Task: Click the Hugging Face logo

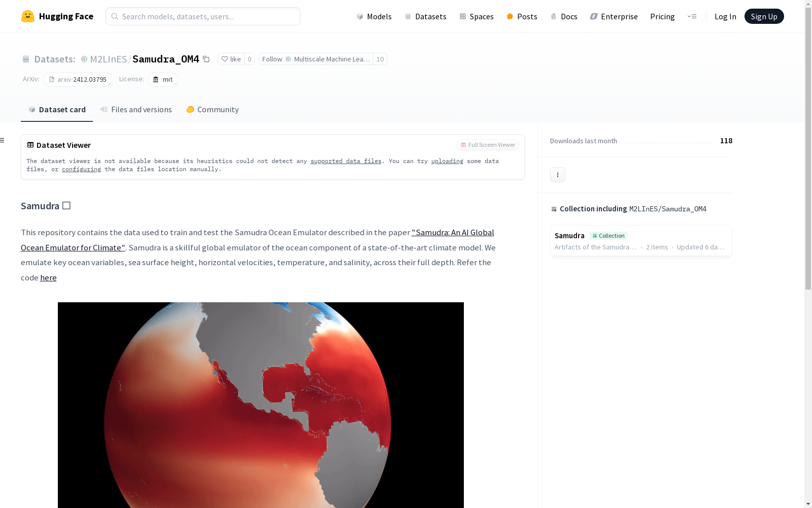Action: point(57,16)
